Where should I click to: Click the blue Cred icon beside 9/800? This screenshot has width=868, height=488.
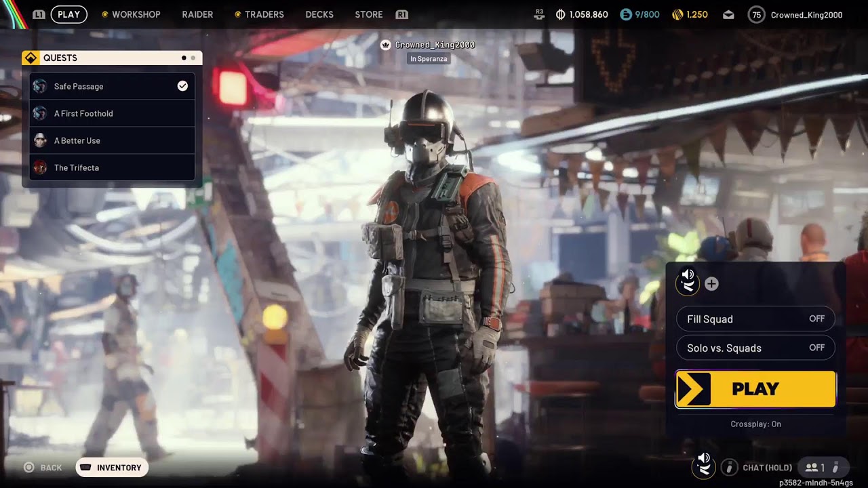click(x=626, y=14)
